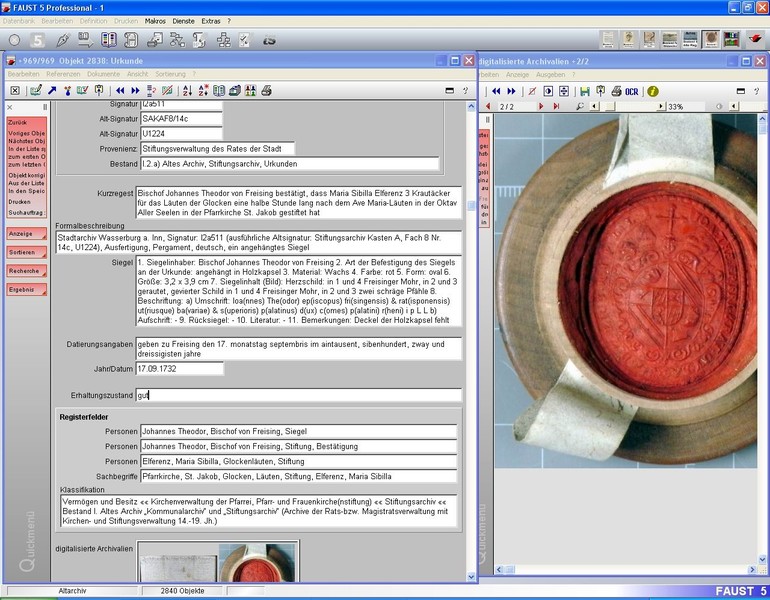Image resolution: width=770 pixels, height=600 pixels.
Task: Click the gray round stop icon in main toolbar
Action: point(15,40)
